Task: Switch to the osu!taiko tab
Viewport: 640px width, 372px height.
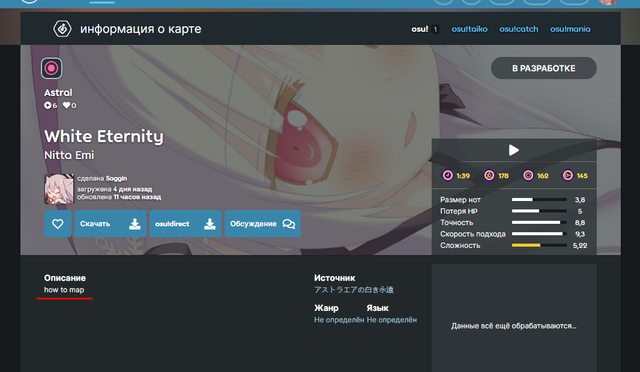Action: pos(469,29)
